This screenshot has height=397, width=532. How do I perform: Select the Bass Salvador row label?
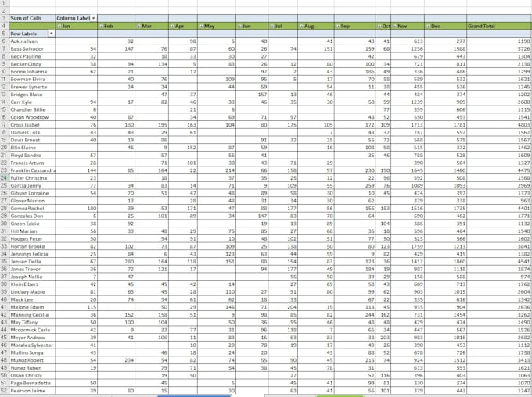32,48
